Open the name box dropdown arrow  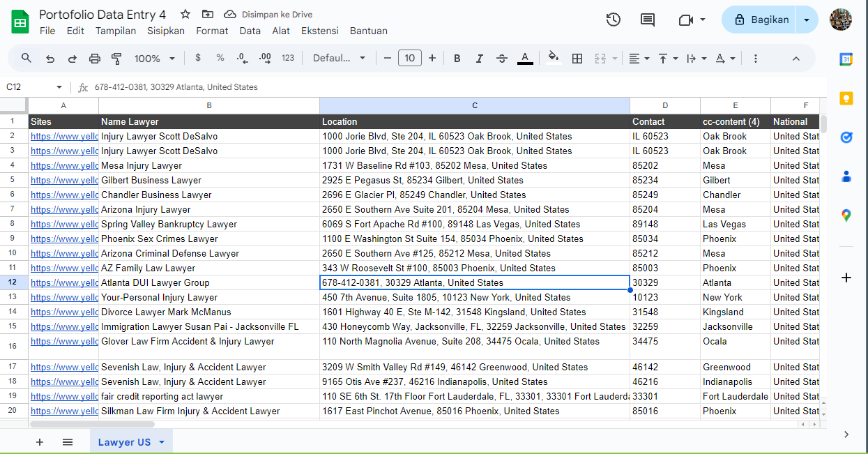click(x=59, y=87)
